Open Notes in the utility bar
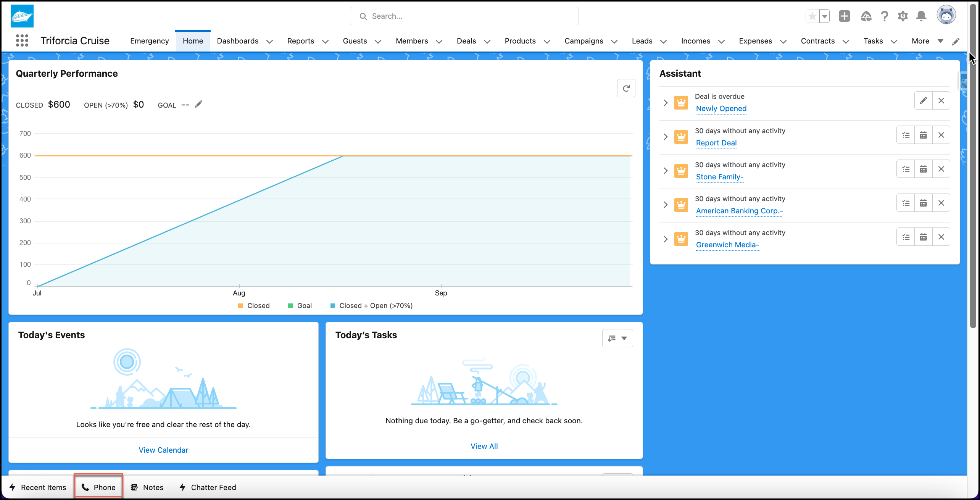This screenshot has height=500, width=980. (x=147, y=487)
